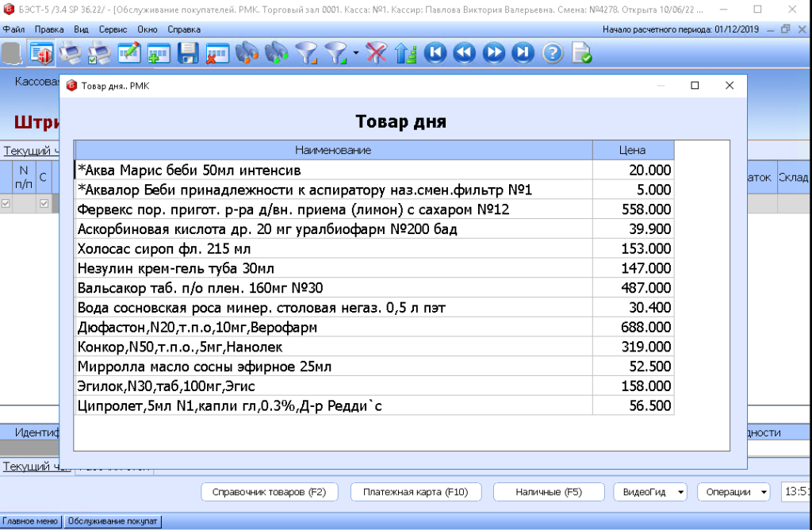Click the Справочник товаров (F2) button
Screen dimensions: 812x530
[270, 492]
